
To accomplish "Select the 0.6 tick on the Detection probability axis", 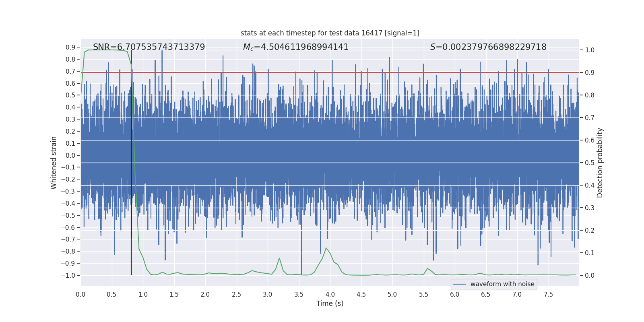I will click(x=590, y=140).
